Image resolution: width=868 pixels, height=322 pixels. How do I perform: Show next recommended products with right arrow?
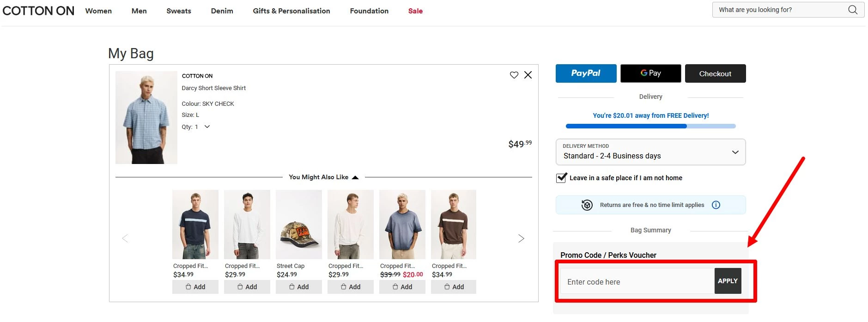tap(521, 238)
